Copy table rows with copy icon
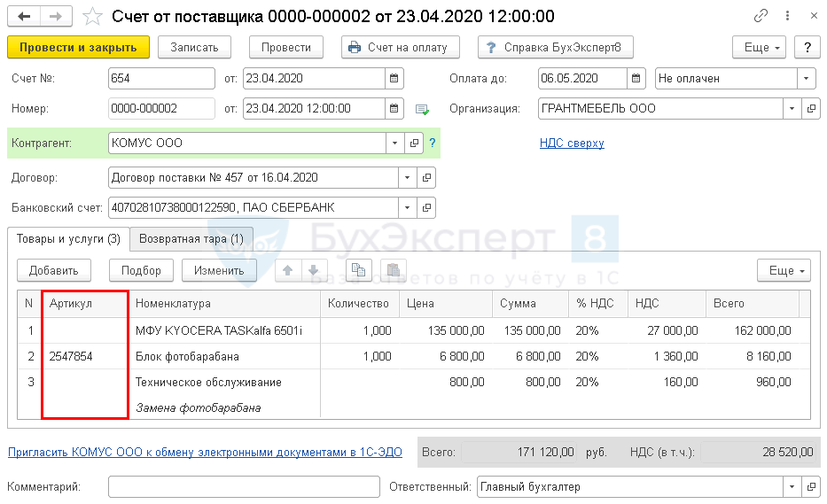This screenshot has height=504, width=827. tap(359, 270)
